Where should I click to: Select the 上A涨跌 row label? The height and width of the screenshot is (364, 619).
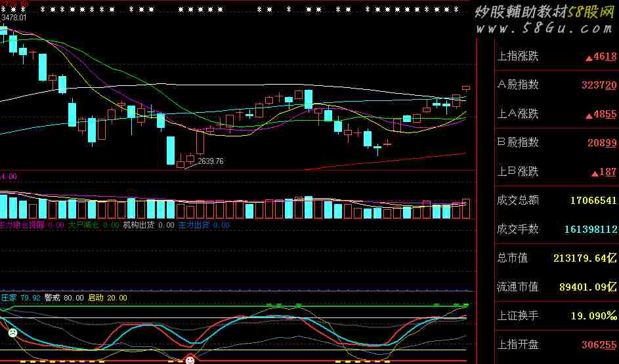(517, 113)
